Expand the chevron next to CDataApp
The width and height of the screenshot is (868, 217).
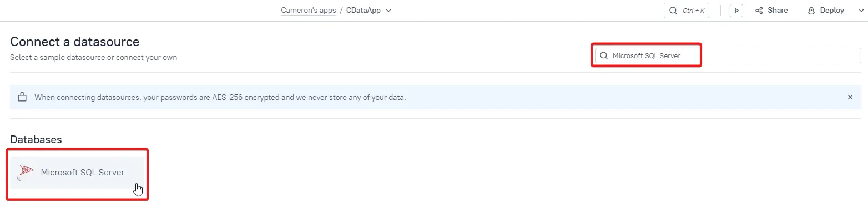[x=388, y=11]
